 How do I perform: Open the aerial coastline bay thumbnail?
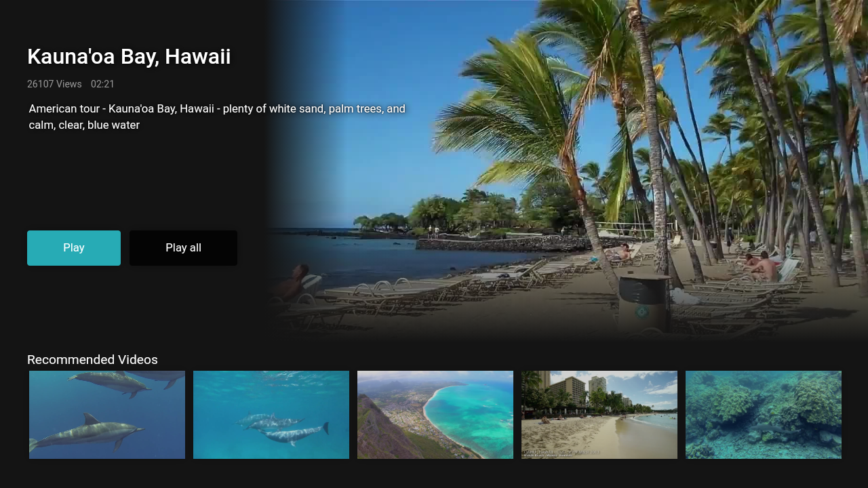[435, 415]
